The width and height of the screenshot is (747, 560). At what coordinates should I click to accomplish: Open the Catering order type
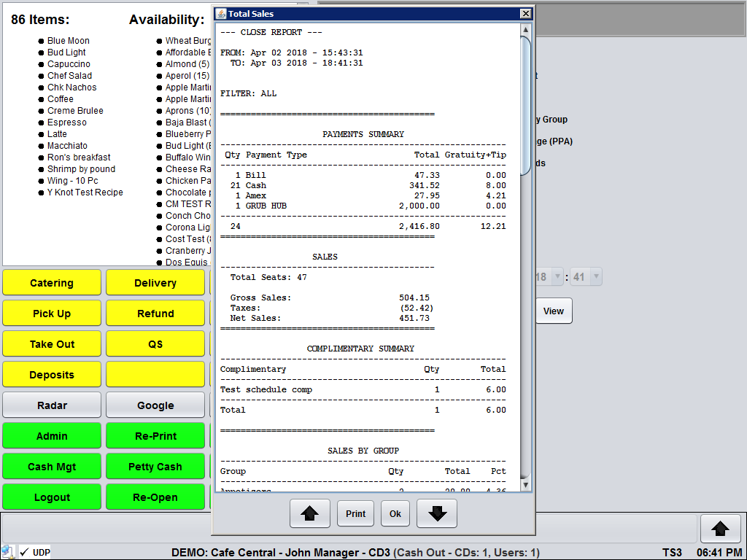pyautogui.click(x=52, y=283)
